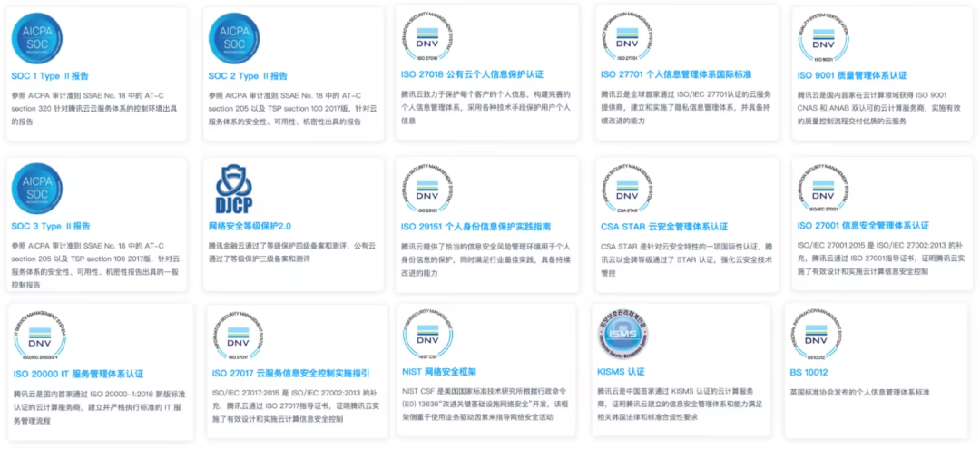Screen dimensions: 980x449
Task: Open ISO 27701 个人信息管理体系国际标准 title
Action: pos(676,75)
